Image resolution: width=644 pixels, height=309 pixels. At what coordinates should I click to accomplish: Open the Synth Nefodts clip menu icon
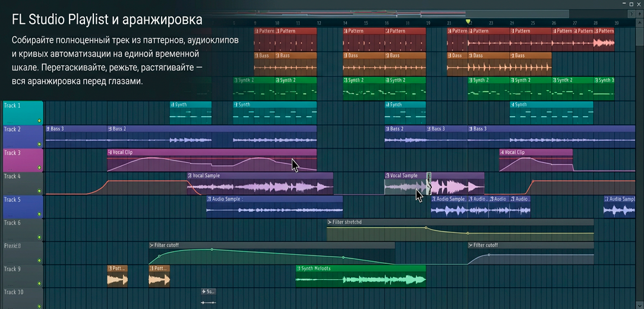[x=298, y=269]
